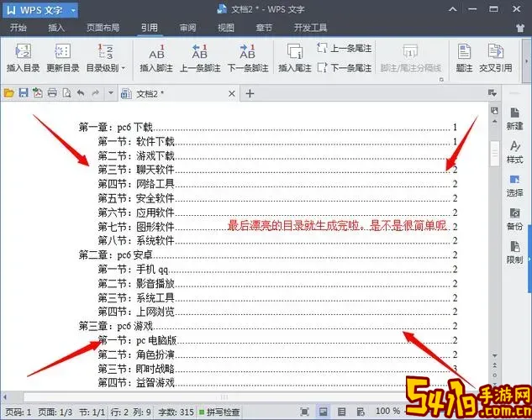
Task: Jump to 上一条尾注
Action: pos(345,48)
